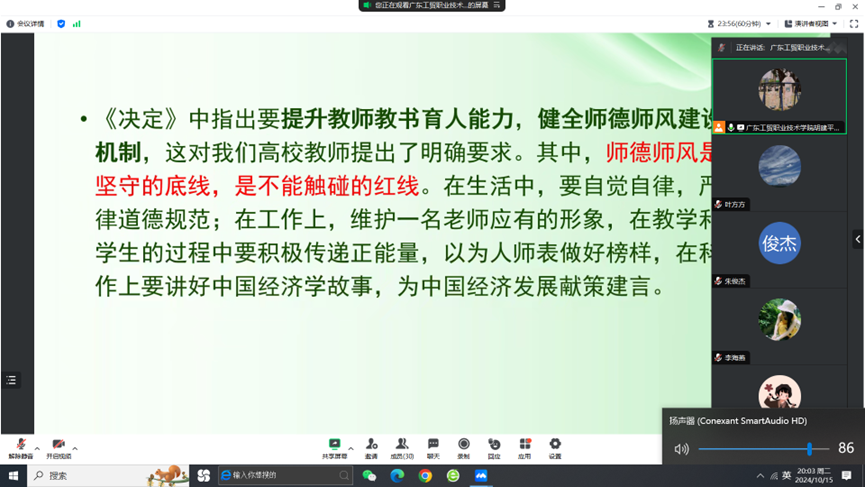Viewport: 865px width, 487px height.
Task: Open 设置 settings in meeting toolbar
Action: (x=555, y=446)
